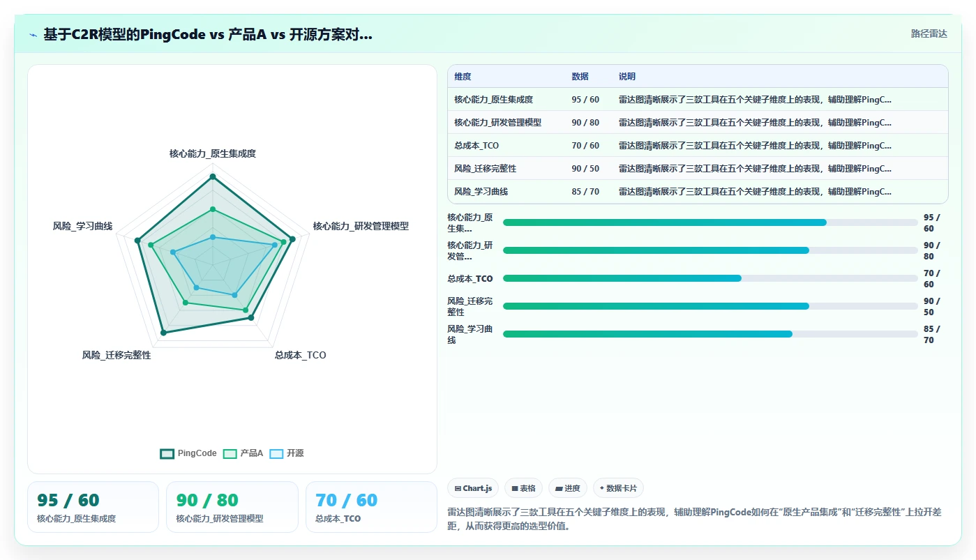Click the 总成本_TCO progress bar

(710, 278)
